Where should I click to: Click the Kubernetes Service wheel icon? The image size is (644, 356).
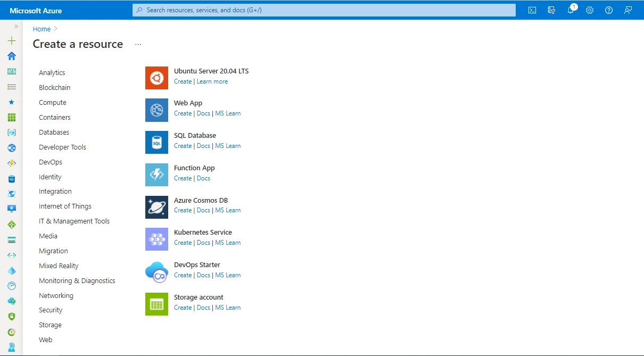156,239
